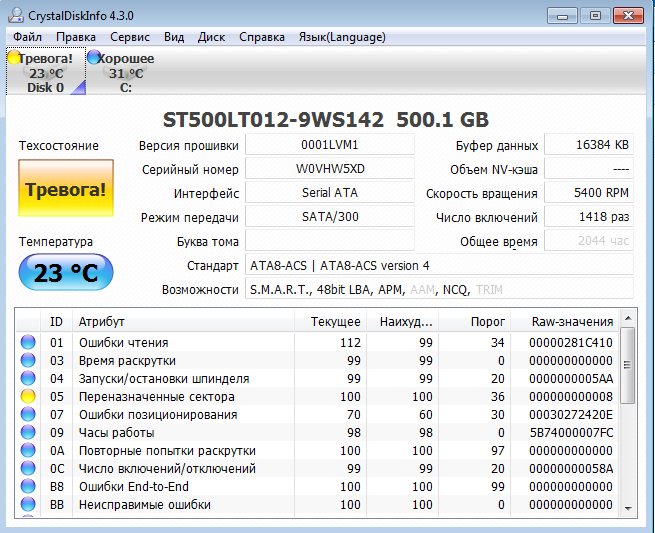This screenshot has height=533, width=655.
Task: Click the Serial ATA interface field
Action: tap(330, 193)
